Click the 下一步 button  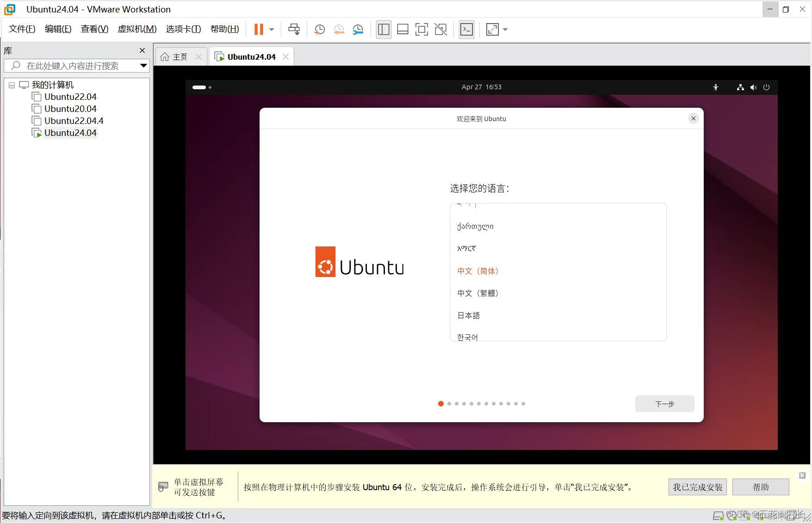click(x=664, y=404)
